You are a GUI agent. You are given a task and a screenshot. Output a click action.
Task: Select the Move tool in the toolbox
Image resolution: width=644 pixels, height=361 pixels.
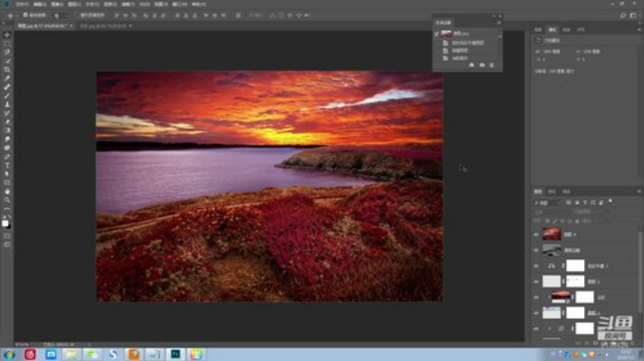tap(7, 35)
